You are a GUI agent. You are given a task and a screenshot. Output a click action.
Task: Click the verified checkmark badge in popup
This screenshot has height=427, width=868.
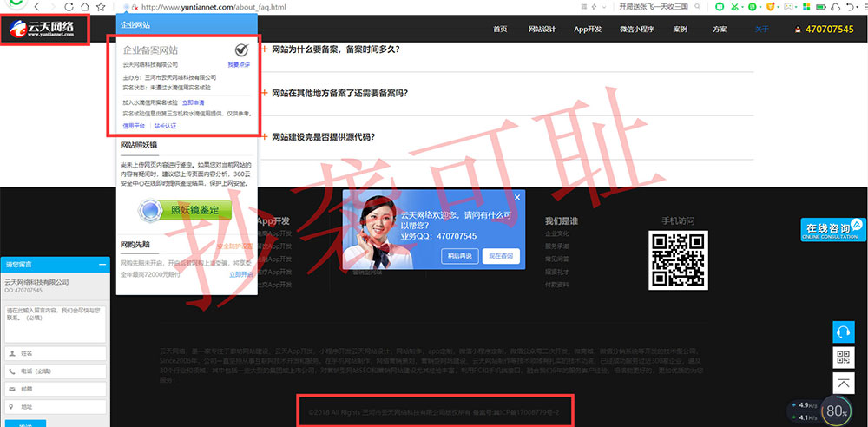(x=241, y=50)
